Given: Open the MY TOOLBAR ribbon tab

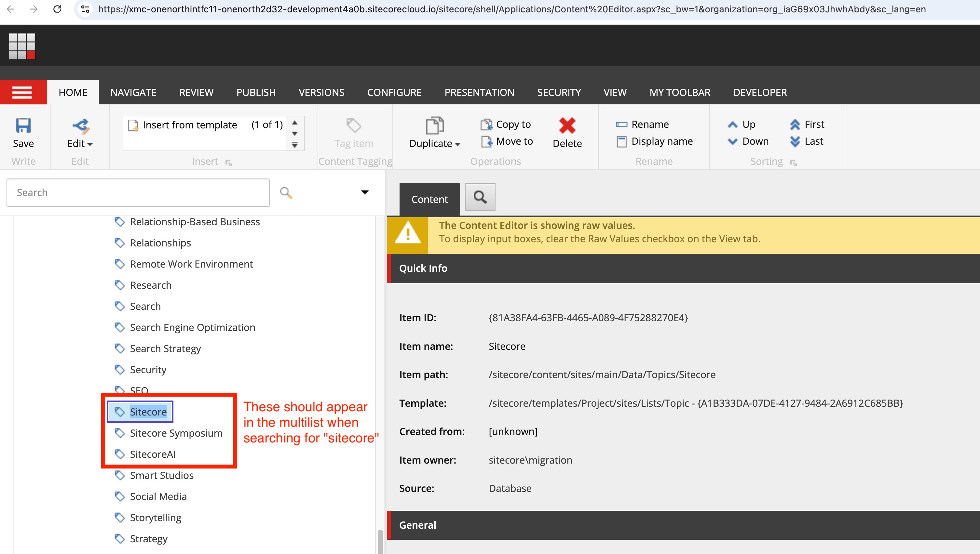Looking at the screenshot, I should [x=680, y=92].
